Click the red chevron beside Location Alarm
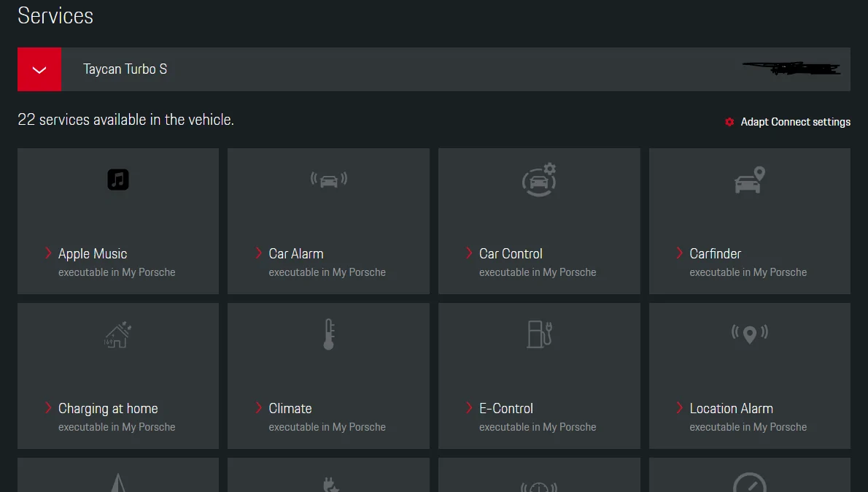 click(679, 408)
